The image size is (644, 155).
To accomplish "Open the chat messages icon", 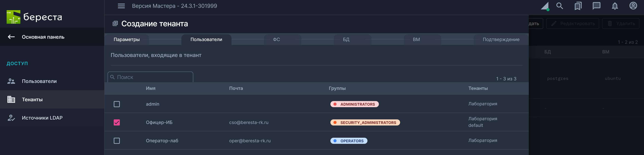I will [596, 6].
